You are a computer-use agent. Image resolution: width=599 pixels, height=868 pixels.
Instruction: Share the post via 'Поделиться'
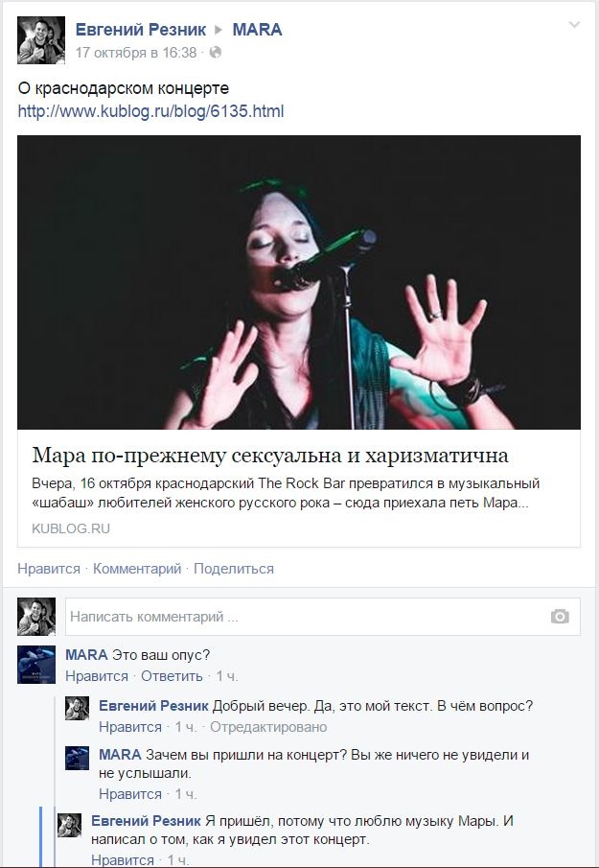coord(234,569)
